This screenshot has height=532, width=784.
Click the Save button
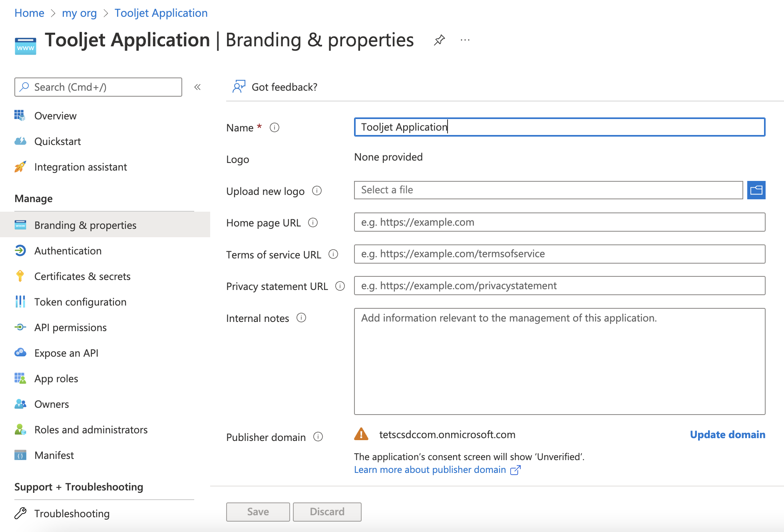point(258,512)
